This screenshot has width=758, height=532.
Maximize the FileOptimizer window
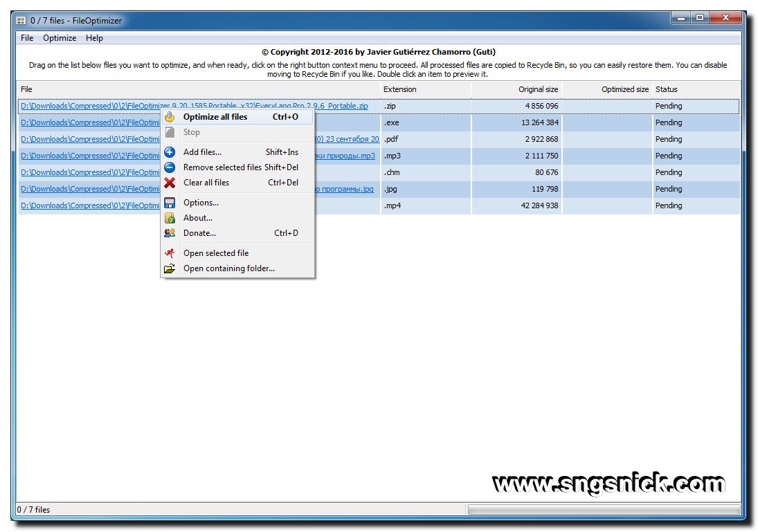[x=700, y=18]
